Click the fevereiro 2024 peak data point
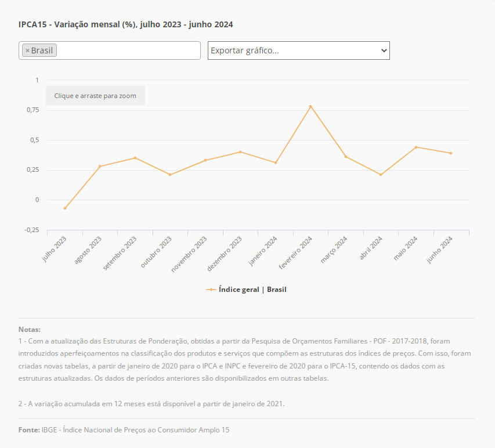 pos(310,106)
